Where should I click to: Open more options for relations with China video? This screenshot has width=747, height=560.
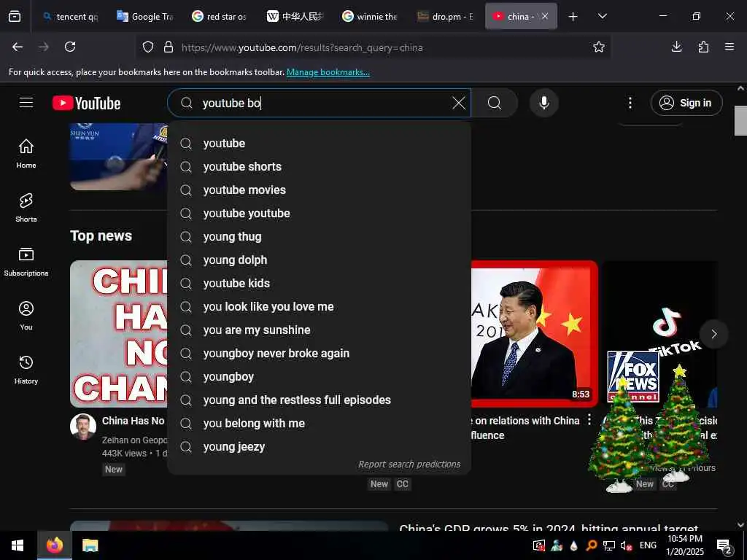click(589, 419)
